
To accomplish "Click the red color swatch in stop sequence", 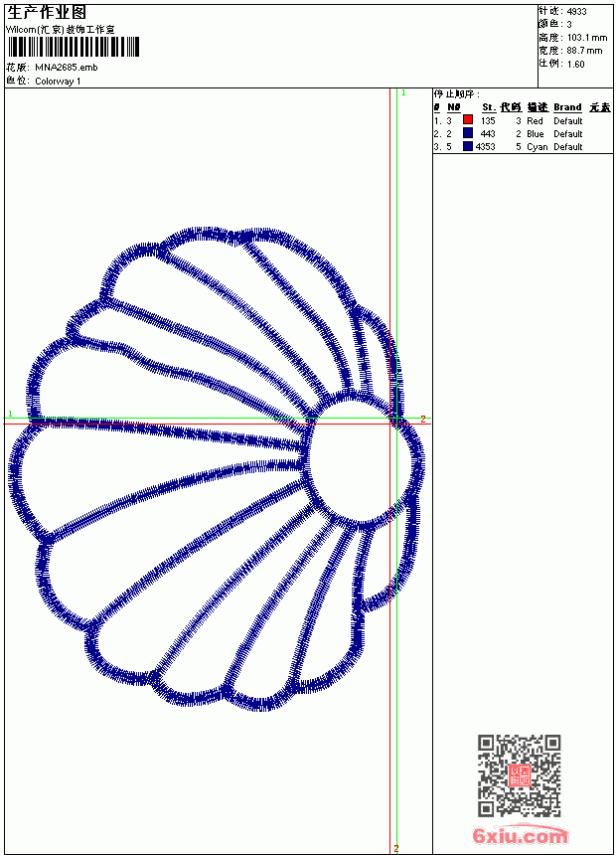I will [x=468, y=119].
